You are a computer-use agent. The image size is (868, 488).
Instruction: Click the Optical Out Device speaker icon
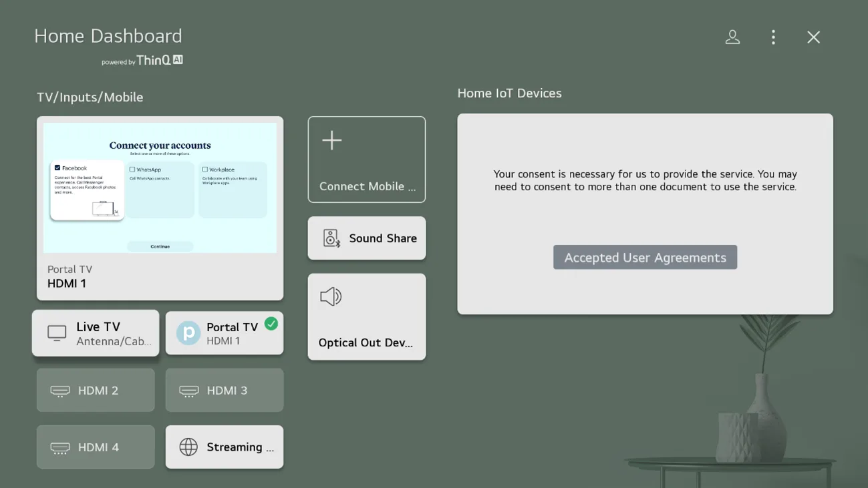click(x=331, y=296)
